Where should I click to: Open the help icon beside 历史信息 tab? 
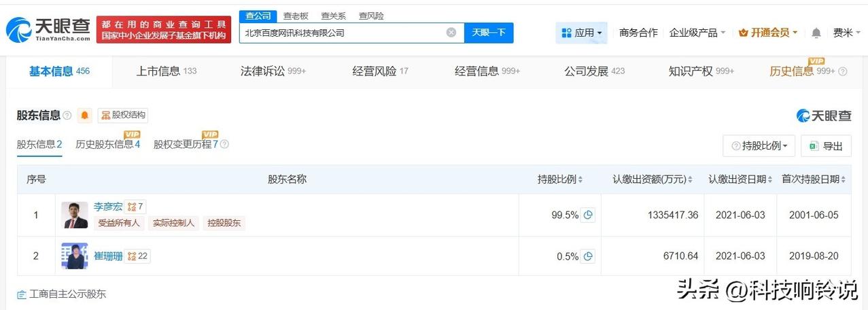click(x=843, y=71)
